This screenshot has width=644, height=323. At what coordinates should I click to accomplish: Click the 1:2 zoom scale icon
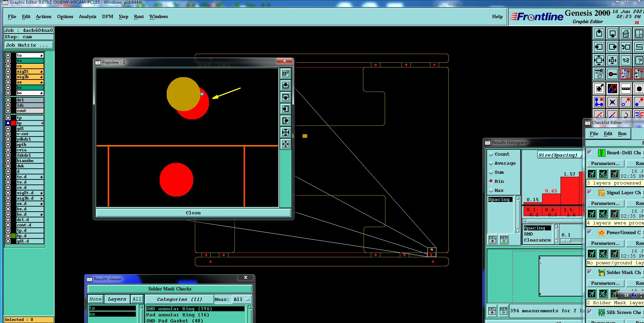626,60
